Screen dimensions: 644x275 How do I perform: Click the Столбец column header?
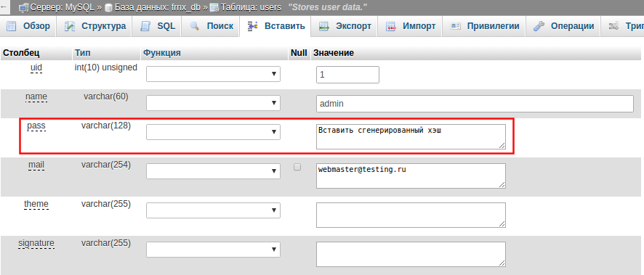(x=21, y=53)
